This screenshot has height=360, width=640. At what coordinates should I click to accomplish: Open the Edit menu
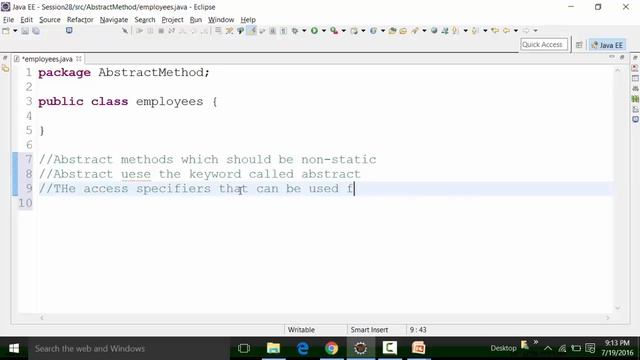[27, 20]
